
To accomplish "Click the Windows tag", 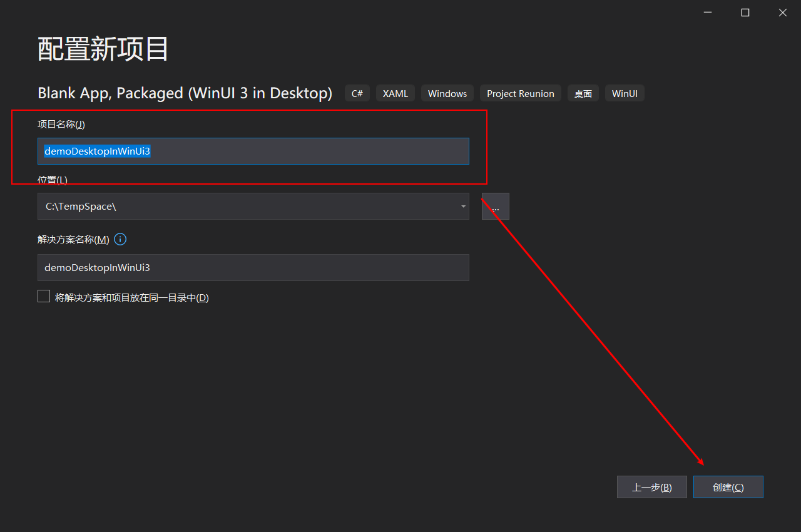I will [x=447, y=93].
